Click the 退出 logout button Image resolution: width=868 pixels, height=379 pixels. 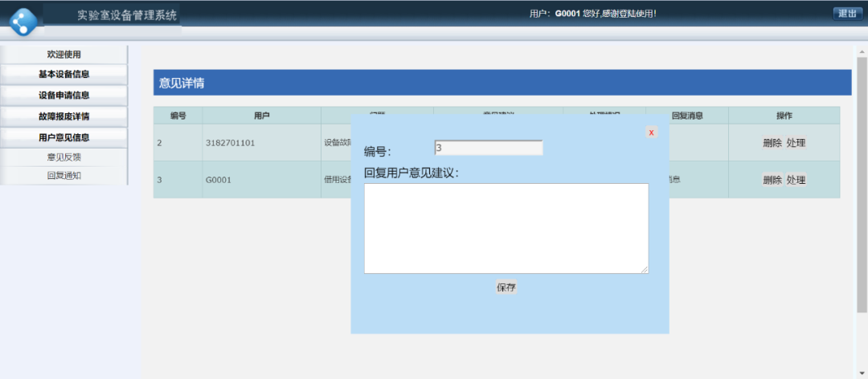(x=848, y=14)
